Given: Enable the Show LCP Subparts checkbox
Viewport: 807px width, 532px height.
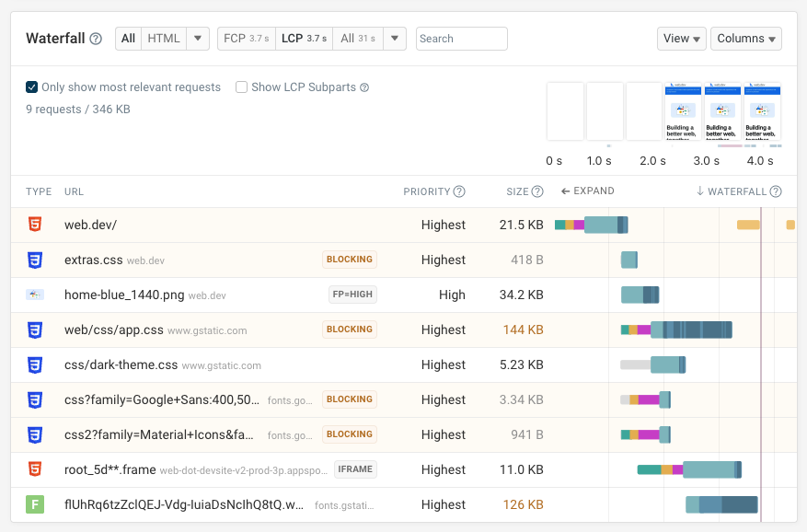Looking at the screenshot, I should coord(240,87).
